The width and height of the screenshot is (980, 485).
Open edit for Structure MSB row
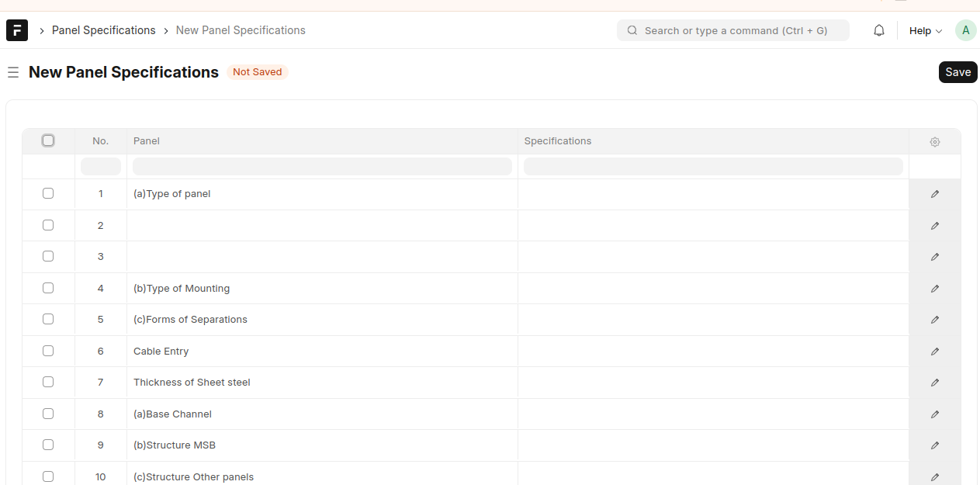pos(934,445)
